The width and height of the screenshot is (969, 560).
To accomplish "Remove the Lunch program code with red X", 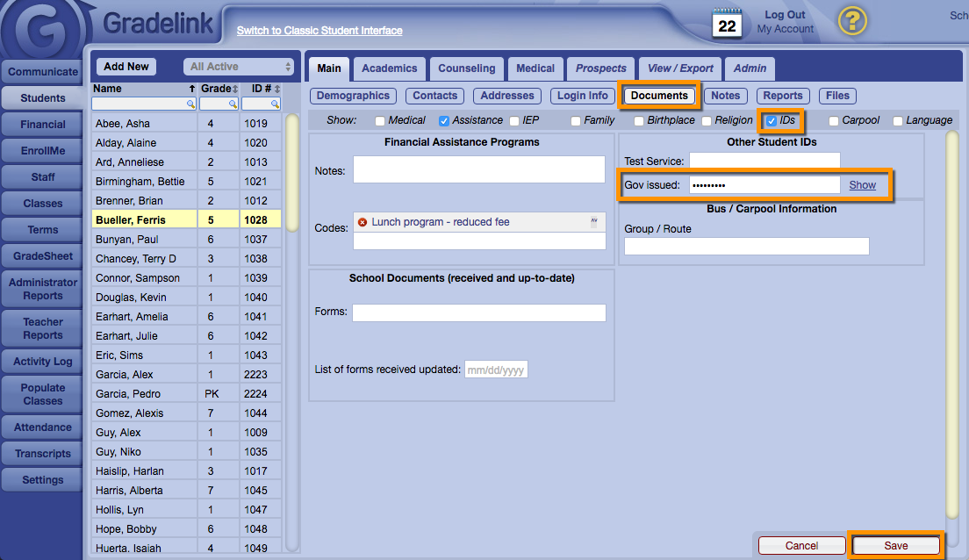I will 362,222.
